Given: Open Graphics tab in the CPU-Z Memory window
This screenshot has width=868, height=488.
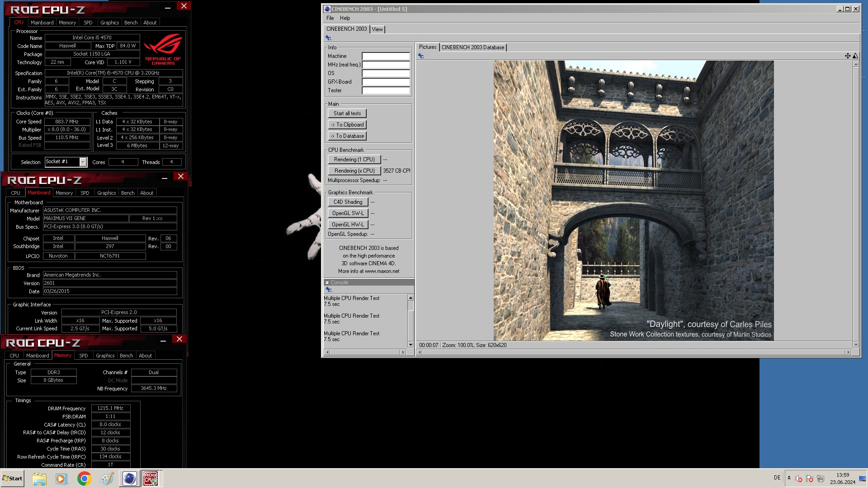Looking at the screenshot, I should click(x=105, y=356).
